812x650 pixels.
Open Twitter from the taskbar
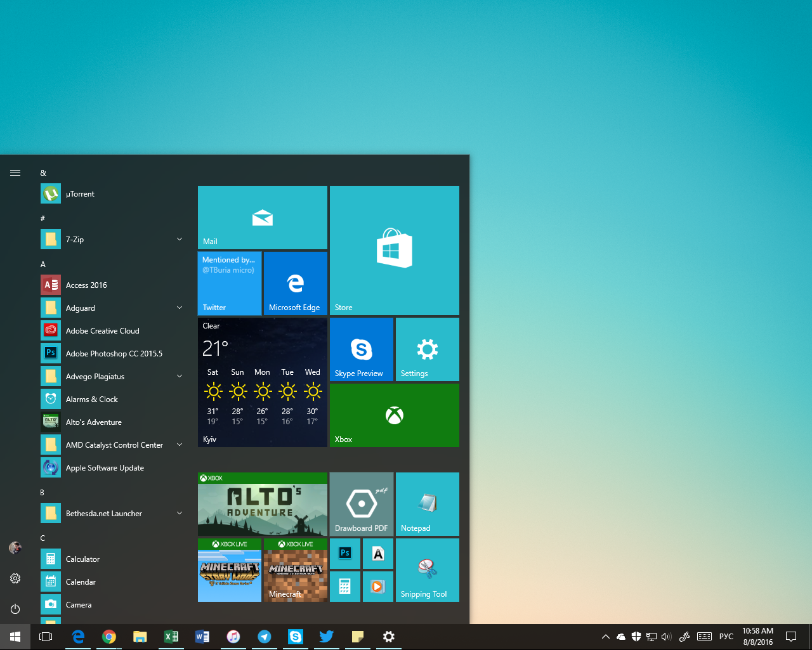pos(327,637)
